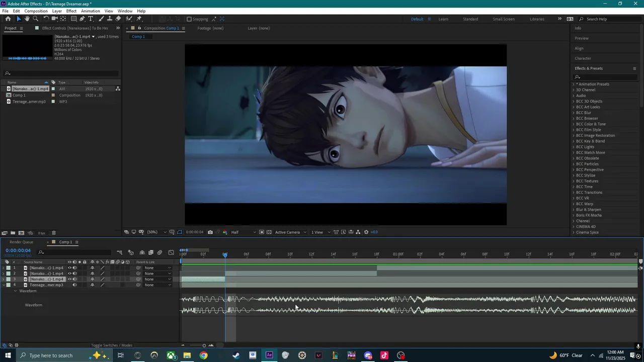
Task: Select the Unified Camera tool
Action: (55, 19)
